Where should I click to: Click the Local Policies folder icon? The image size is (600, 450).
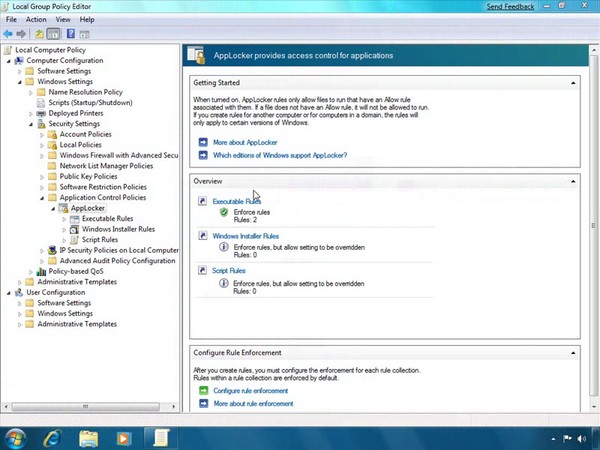(52, 145)
